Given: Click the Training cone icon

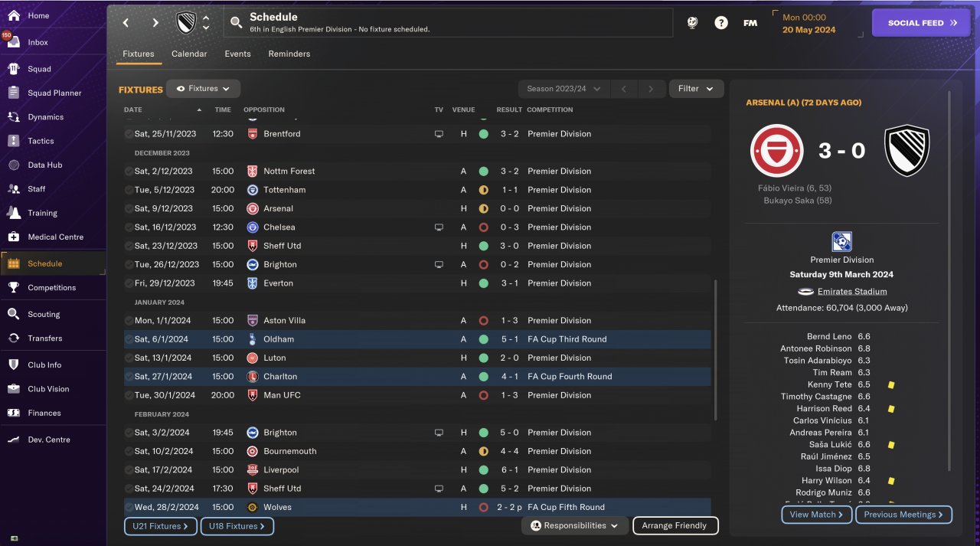Looking at the screenshot, I should [14, 213].
